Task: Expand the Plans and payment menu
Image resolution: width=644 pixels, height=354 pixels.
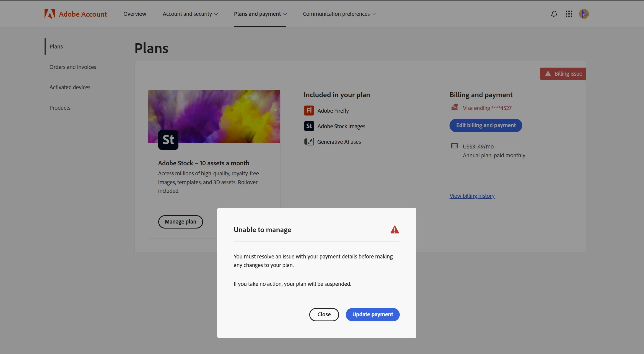Action: point(260,14)
